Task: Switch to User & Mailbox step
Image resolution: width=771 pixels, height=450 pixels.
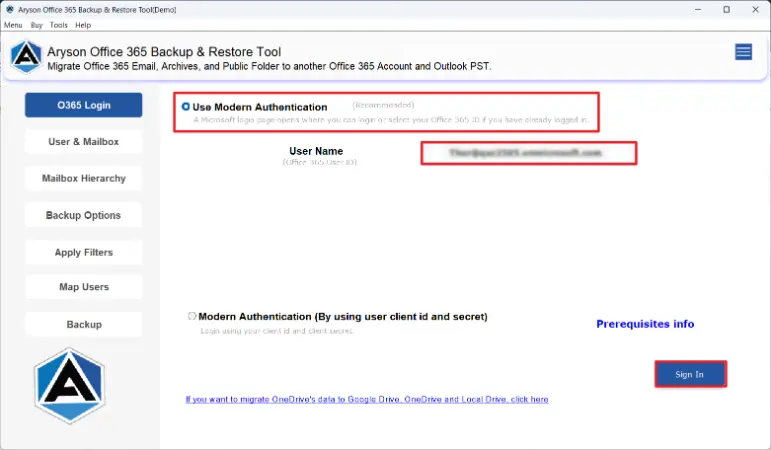Action: click(84, 142)
